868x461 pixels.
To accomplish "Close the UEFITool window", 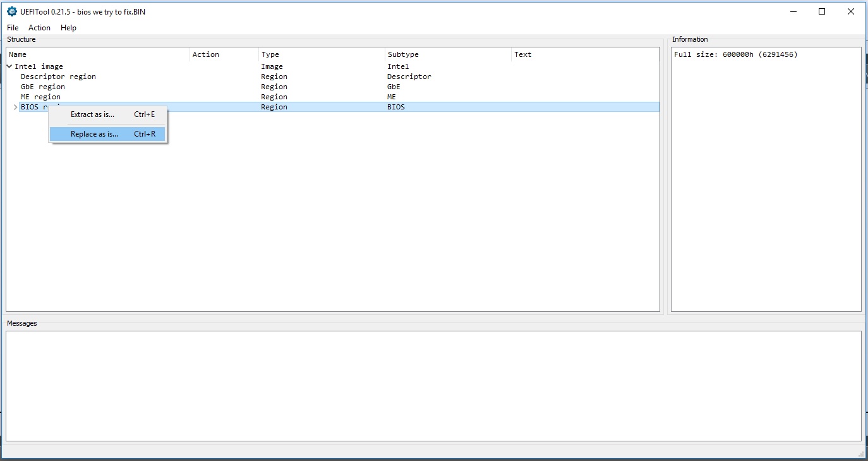I will [x=851, y=11].
